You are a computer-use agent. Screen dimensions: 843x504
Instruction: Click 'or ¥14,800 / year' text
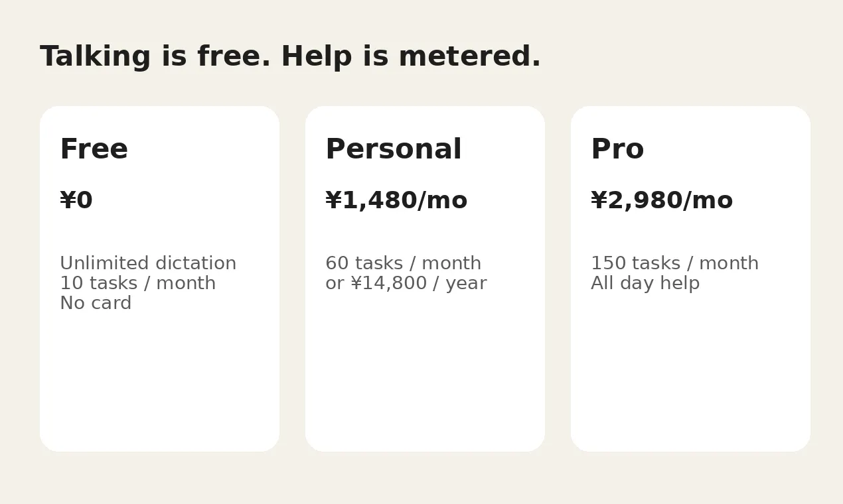click(406, 283)
